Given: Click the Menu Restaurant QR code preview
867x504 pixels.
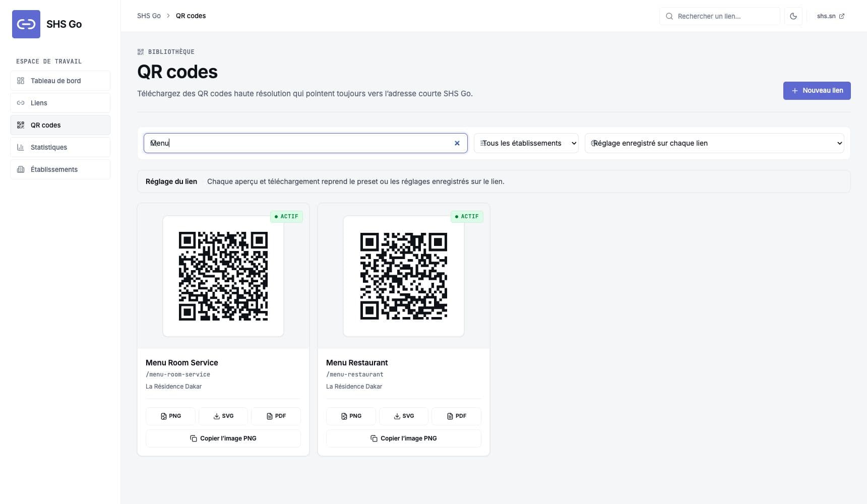Looking at the screenshot, I should pos(404,276).
